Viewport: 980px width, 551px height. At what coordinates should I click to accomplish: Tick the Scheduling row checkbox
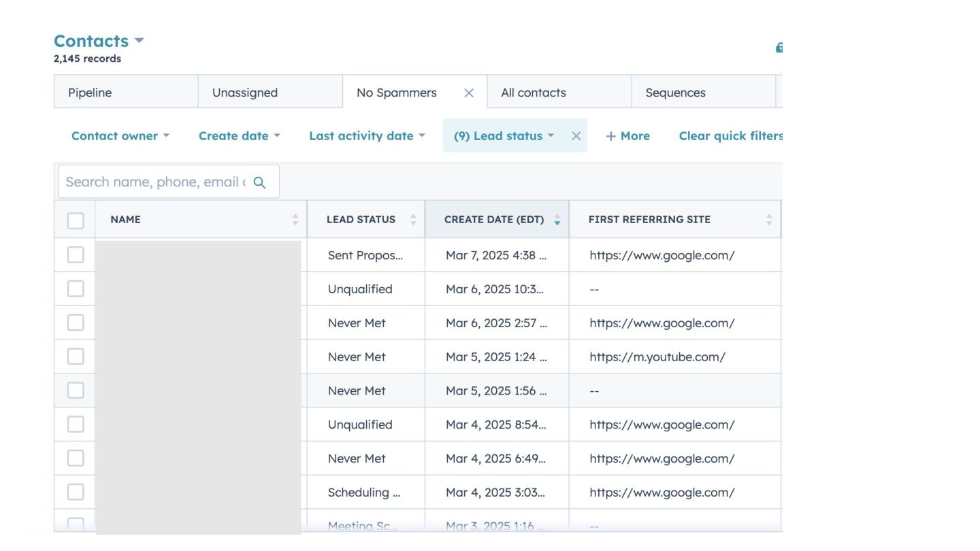click(x=76, y=492)
